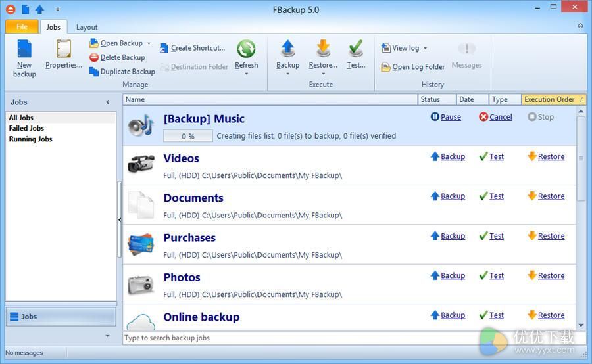Open the File menu tab
Viewport: 592px width, 364px height.
pyautogui.click(x=22, y=27)
